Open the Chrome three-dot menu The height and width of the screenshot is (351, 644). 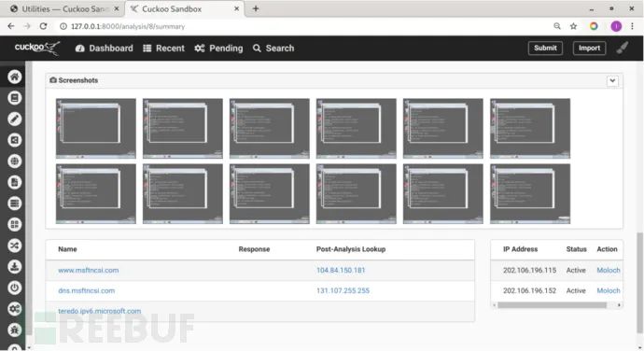click(632, 26)
